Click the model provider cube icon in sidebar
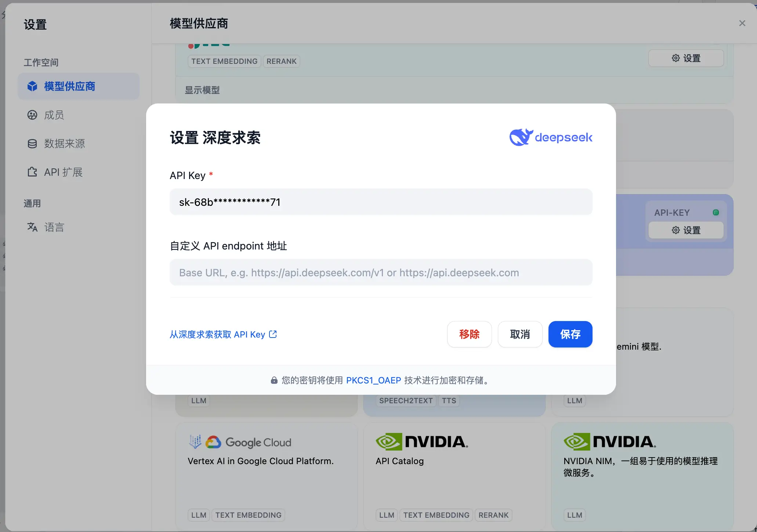 pos(32,86)
